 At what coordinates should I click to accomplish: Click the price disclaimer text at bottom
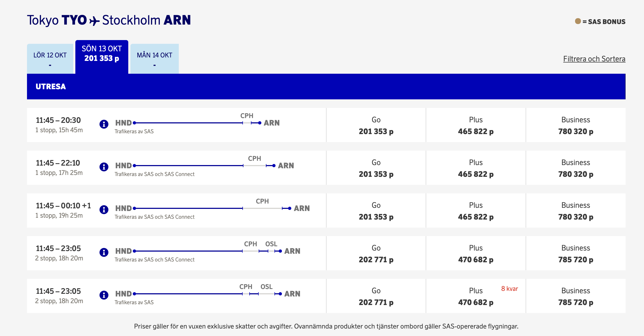pos(326,326)
